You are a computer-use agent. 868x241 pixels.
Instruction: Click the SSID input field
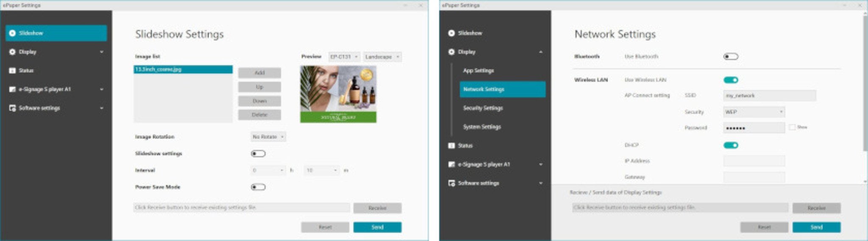pos(769,96)
